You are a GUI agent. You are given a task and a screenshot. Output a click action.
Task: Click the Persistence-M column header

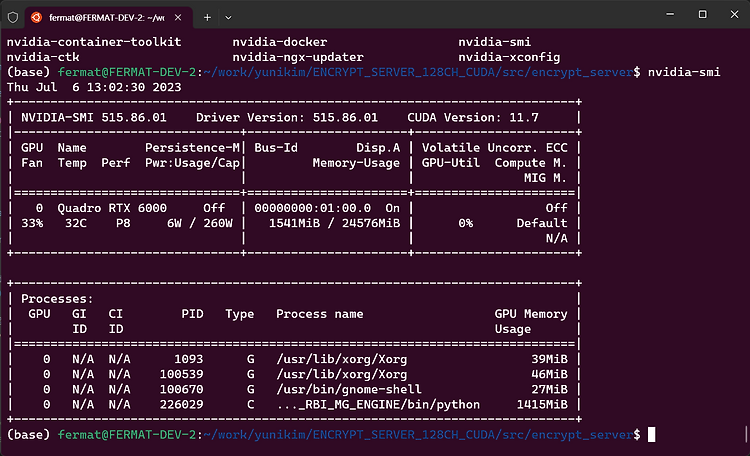point(192,147)
